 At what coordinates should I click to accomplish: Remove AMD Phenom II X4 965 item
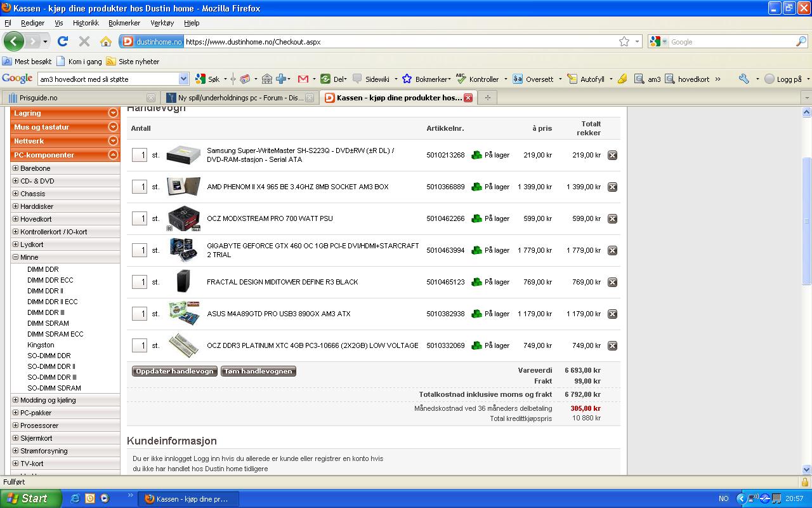point(612,187)
